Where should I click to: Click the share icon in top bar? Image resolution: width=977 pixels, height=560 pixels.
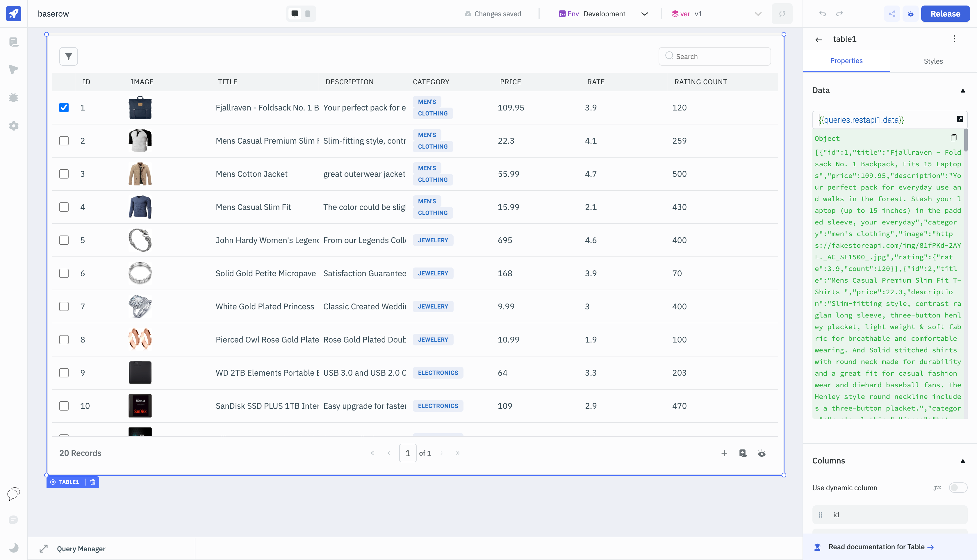point(892,14)
